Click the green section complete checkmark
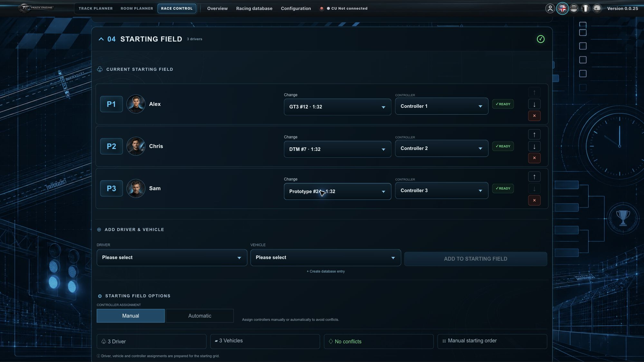This screenshot has height=362, width=644. (x=541, y=39)
